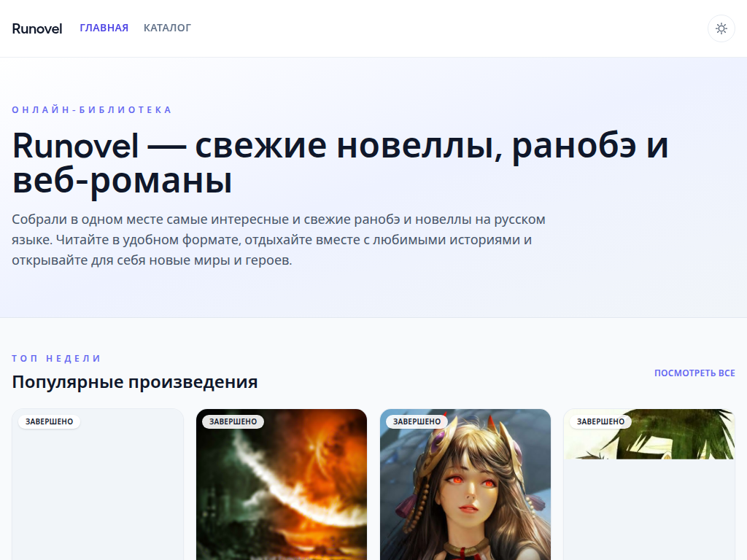Select the theme switcher in the top bar
The image size is (747, 560).
pos(721,28)
